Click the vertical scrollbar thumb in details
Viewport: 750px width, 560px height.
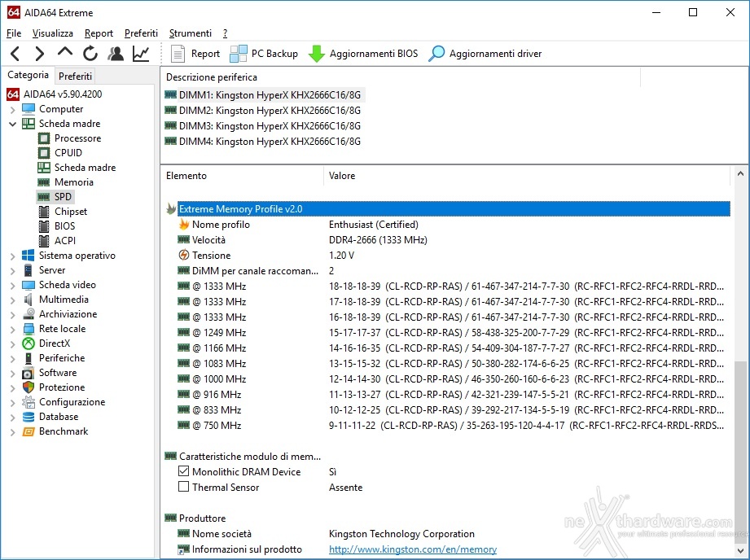(x=740, y=451)
